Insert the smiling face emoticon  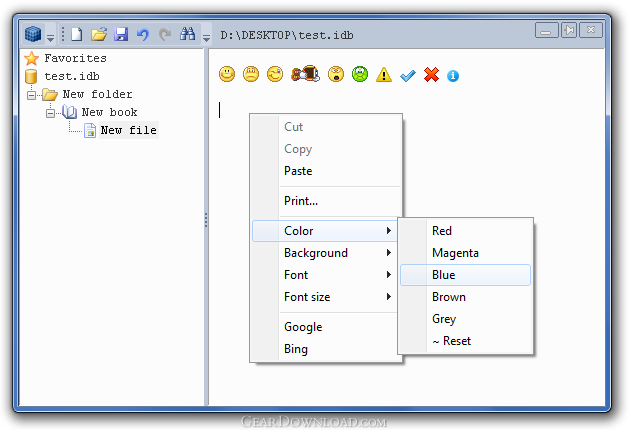[227, 74]
